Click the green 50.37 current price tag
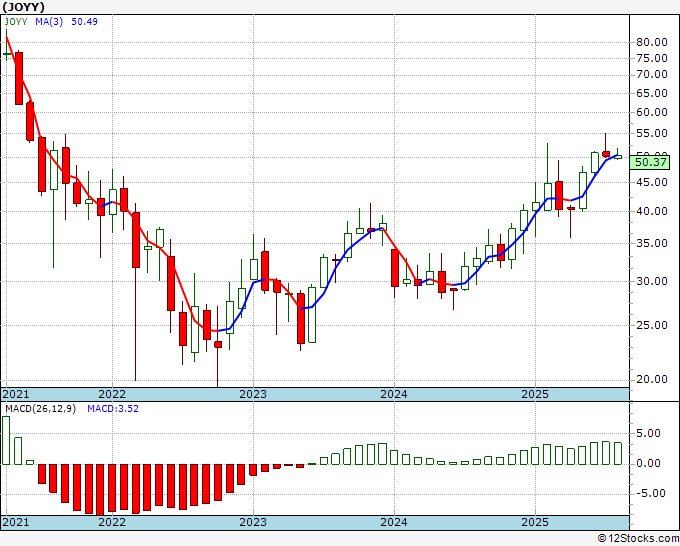 coord(650,163)
